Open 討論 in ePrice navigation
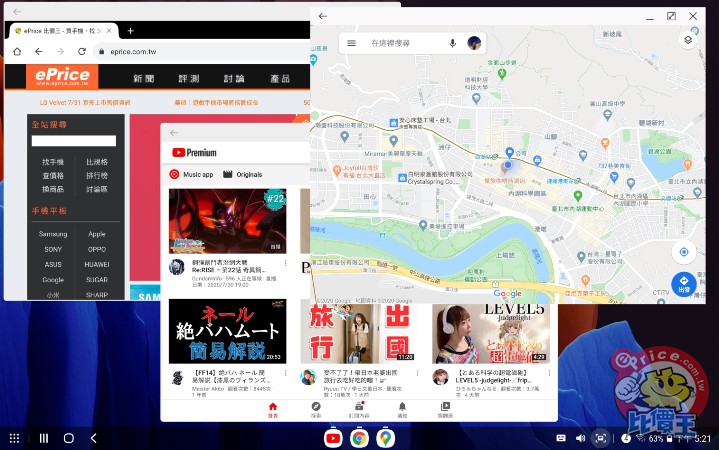719x450 pixels. coord(234,78)
